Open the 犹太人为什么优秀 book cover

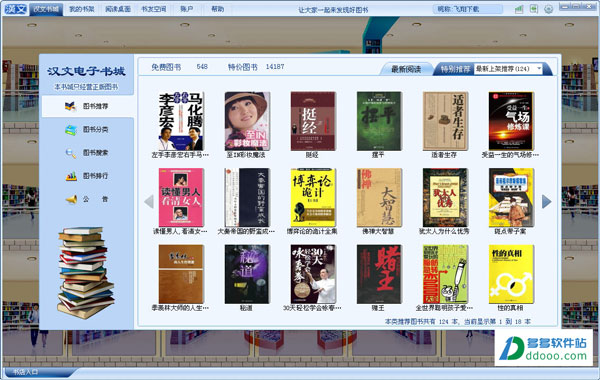[x=445, y=197]
